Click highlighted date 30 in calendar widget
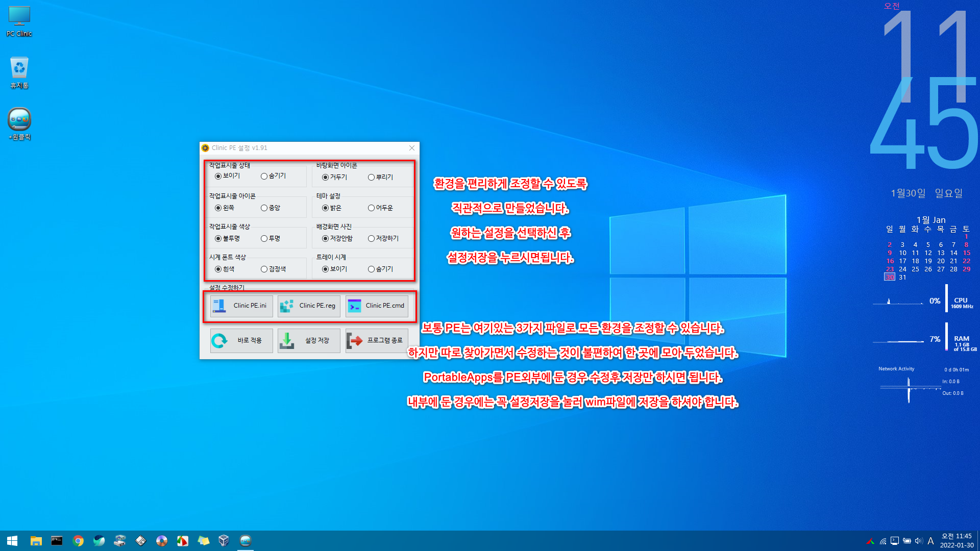Image resolution: width=980 pixels, height=551 pixels. pyautogui.click(x=890, y=277)
